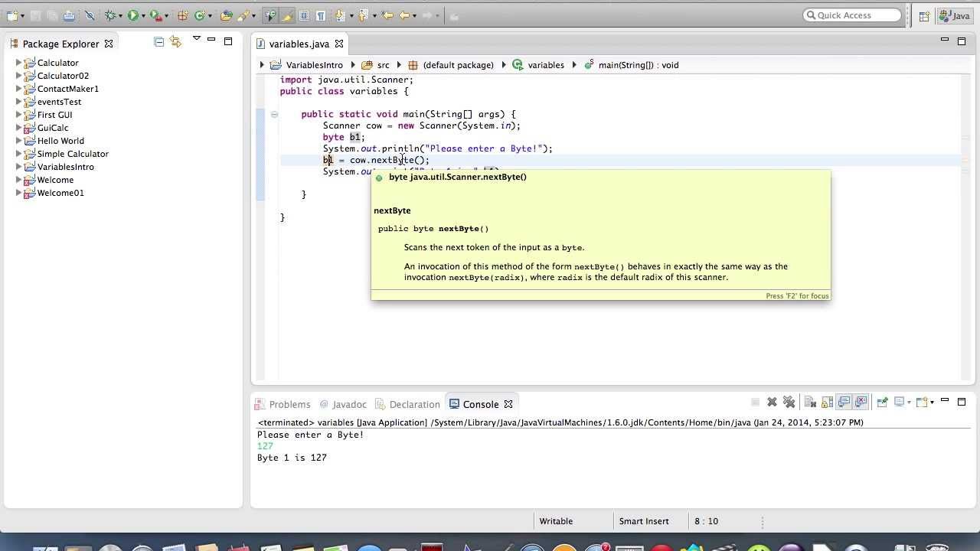This screenshot has width=980, height=551.
Task: Click in the Quick Access search field
Action: pos(852,15)
